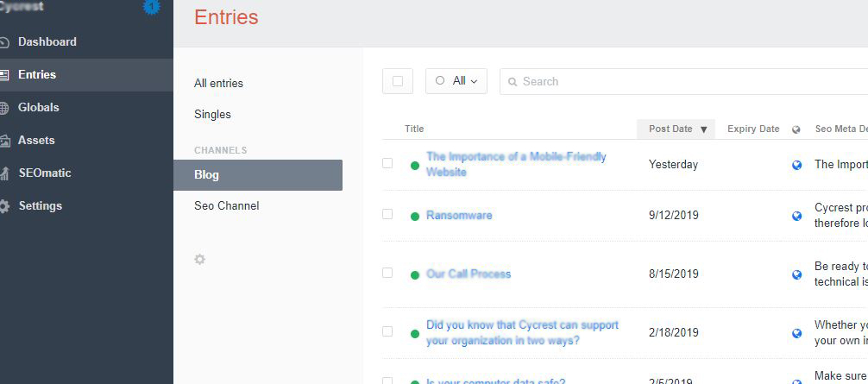Click the blue notification badge icon
The width and height of the screenshot is (868, 384).
click(x=152, y=7)
